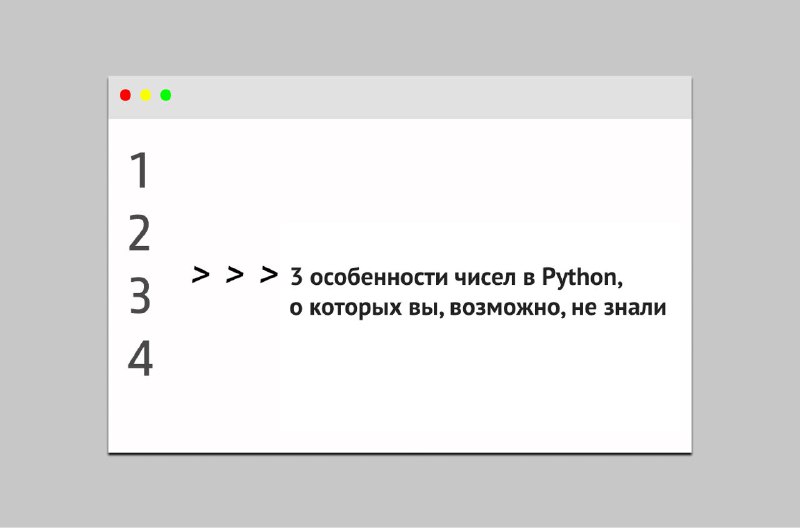The height and width of the screenshot is (528, 800).
Task: Click the word которых in subtitle
Action: pos(356,309)
